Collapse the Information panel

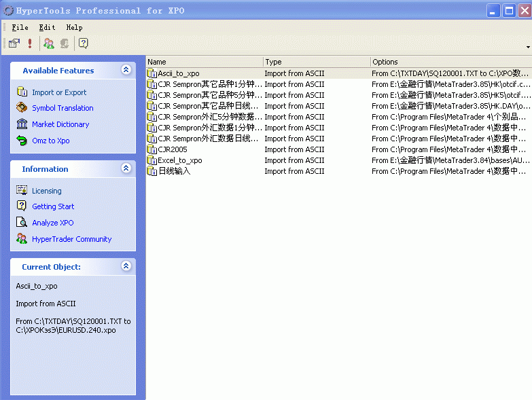pos(126,168)
